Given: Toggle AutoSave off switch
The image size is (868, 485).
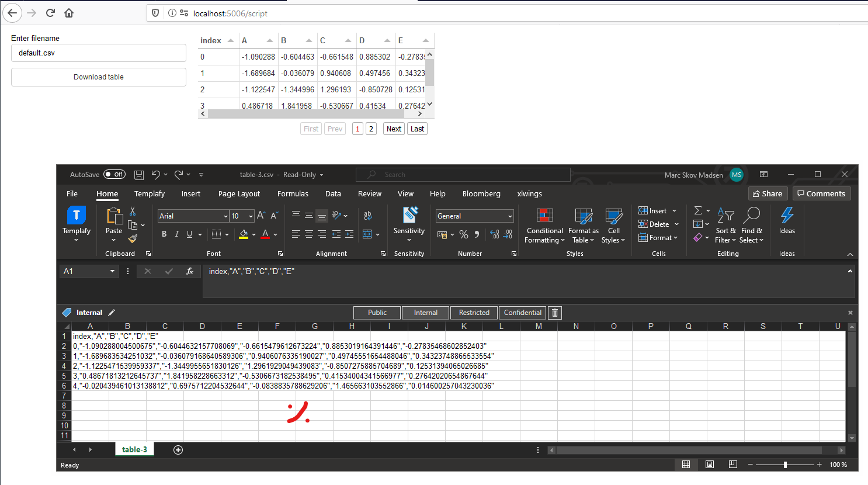Looking at the screenshot, I should click(x=114, y=174).
